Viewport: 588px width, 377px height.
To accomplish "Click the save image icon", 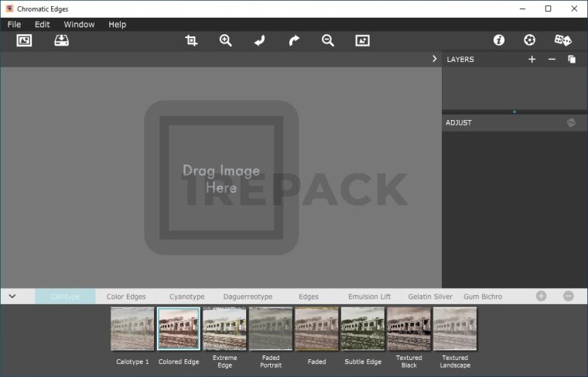I will pos(61,41).
